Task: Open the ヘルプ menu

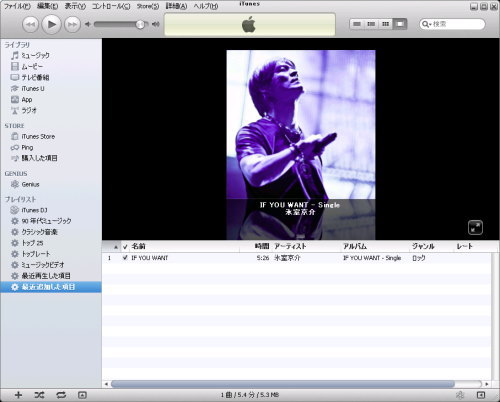Action: (x=206, y=6)
